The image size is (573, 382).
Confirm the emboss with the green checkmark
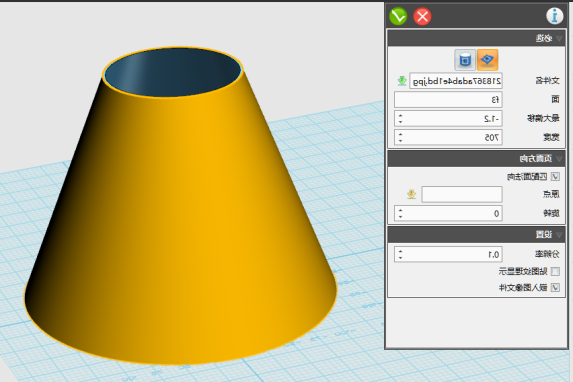tap(398, 16)
